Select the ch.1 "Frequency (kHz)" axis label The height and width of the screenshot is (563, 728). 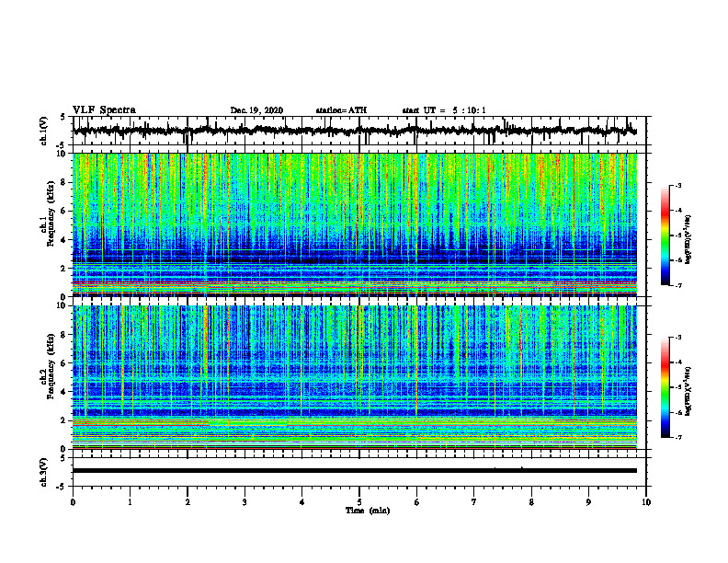point(51,213)
